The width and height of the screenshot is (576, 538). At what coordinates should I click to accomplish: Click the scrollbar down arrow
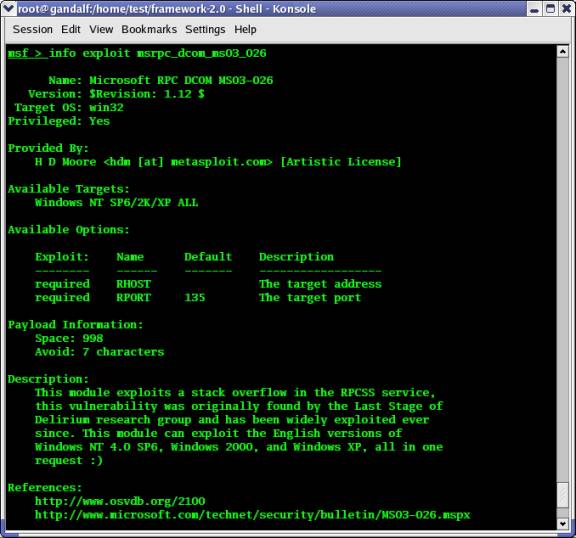tap(562, 523)
